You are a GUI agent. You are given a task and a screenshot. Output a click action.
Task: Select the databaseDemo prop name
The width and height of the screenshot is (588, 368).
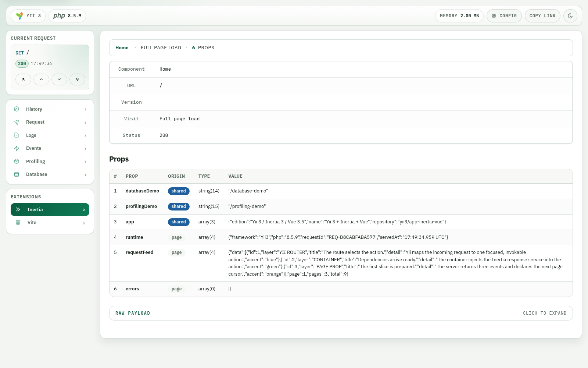pyautogui.click(x=142, y=191)
